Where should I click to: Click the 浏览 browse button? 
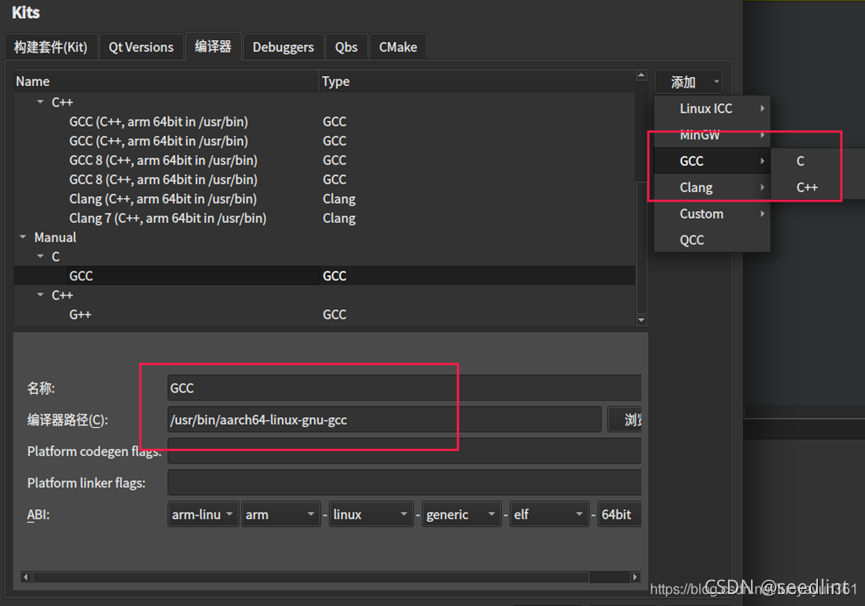624,420
